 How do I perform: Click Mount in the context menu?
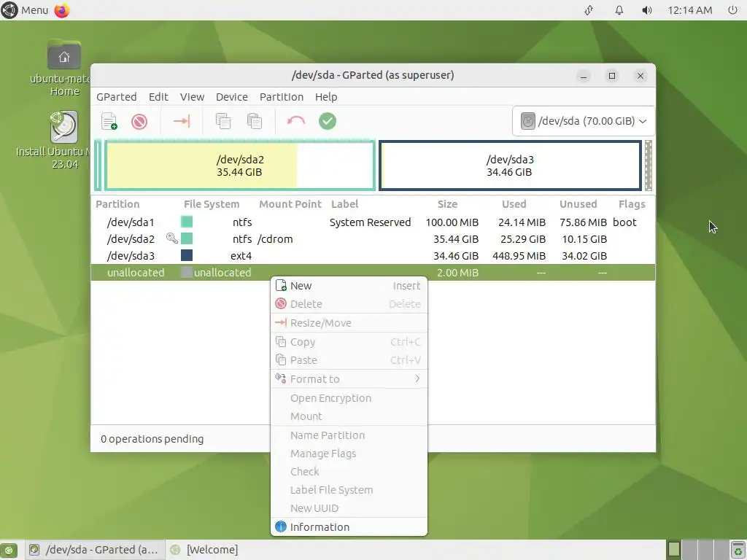pyautogui.click(x=349, y=416)
